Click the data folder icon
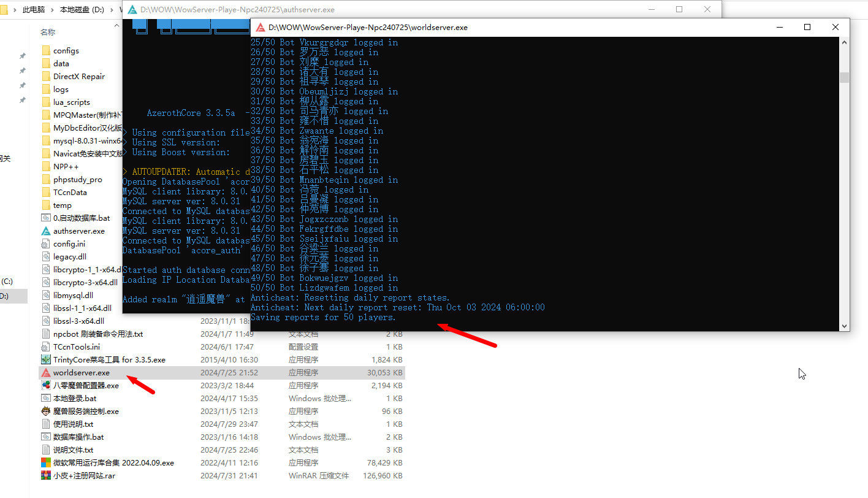The width and height of the screenshot is (868, 498). 46,63
